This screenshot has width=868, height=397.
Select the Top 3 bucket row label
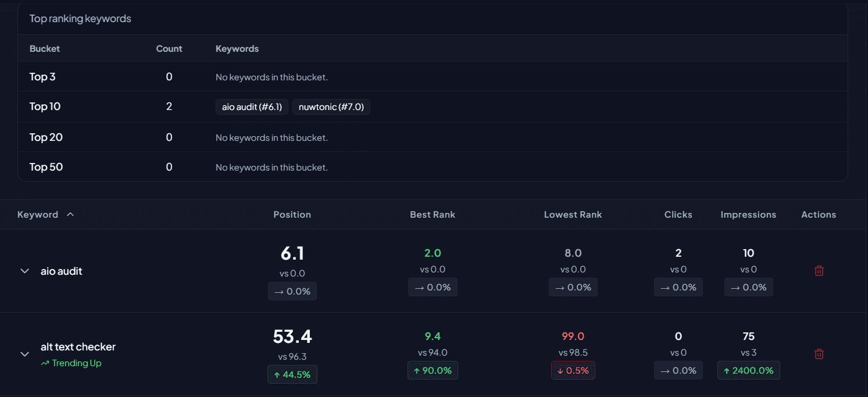(42, 77)
